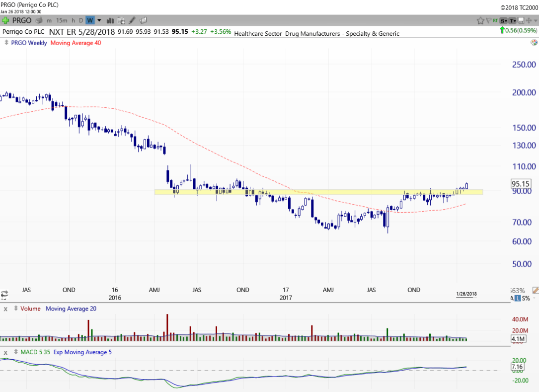Click the green plus add symbol icon
The height and width of the screenshot is (392, 539).
(5, 20)
